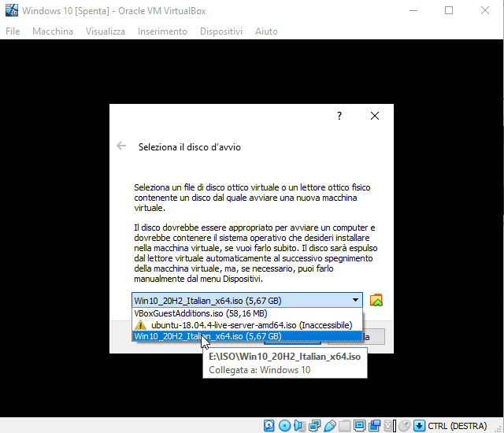Image resolution: width=504 pixels, height=433 pixels.
Task: Click the optical disc status icon
Action: 284,426
